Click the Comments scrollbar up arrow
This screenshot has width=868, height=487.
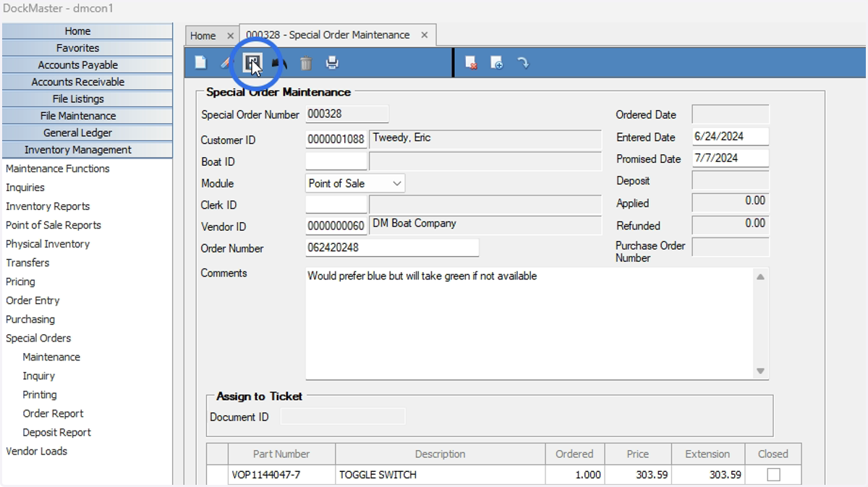point(761,276)
